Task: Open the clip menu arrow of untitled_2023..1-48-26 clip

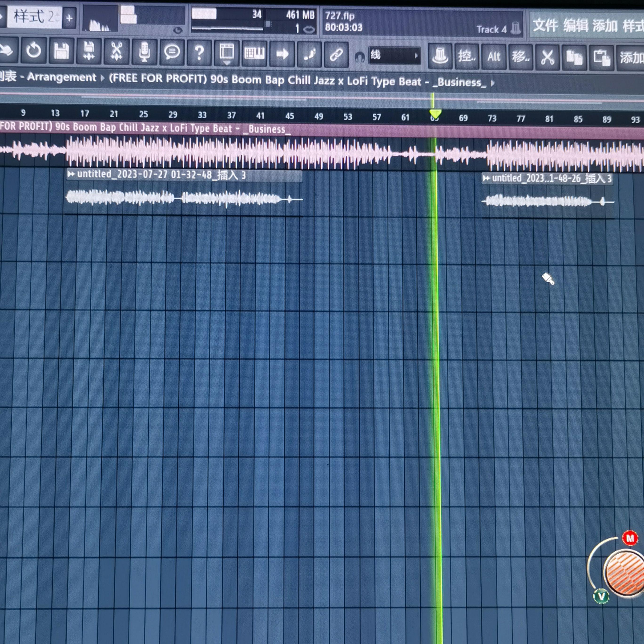Action: click(x=486, y=178)
